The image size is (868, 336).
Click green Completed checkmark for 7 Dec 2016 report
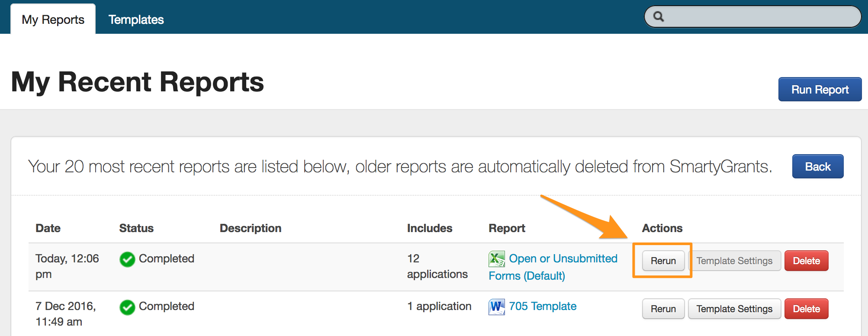(127, 307)
